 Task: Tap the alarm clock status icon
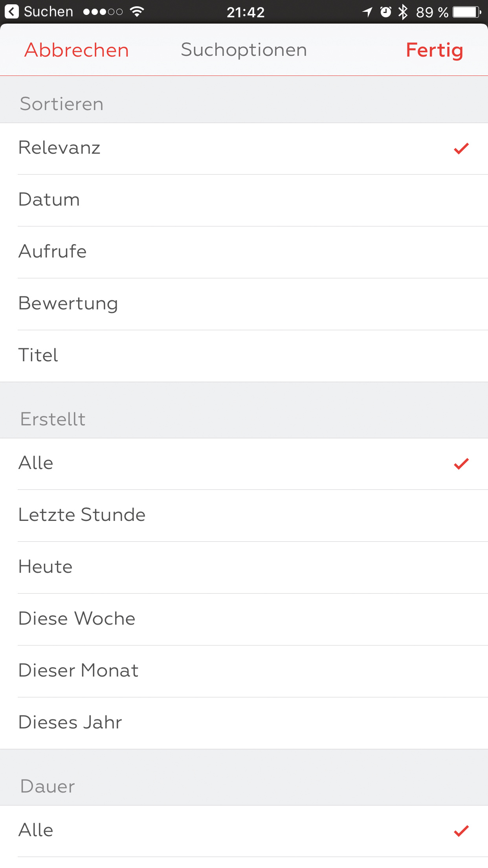386,12
